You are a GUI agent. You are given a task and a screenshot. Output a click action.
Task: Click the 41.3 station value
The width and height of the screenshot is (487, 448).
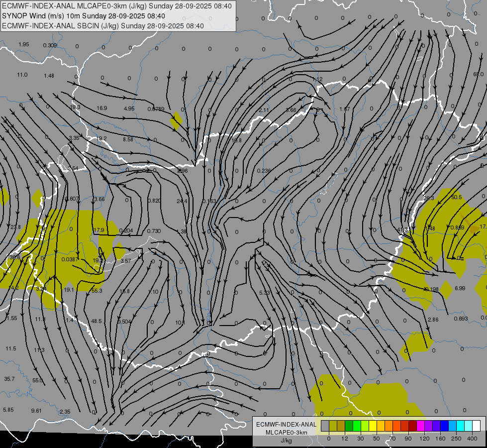coord(402,230)
